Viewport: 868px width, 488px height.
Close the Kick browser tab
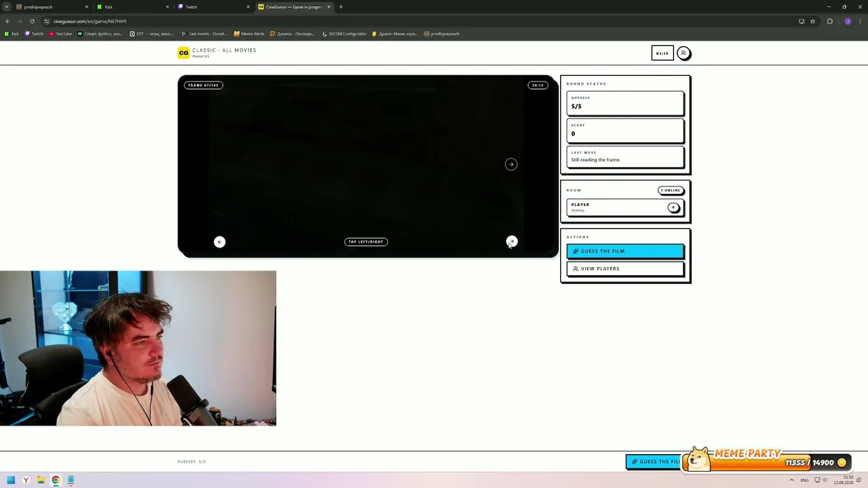tap(167, 7)
